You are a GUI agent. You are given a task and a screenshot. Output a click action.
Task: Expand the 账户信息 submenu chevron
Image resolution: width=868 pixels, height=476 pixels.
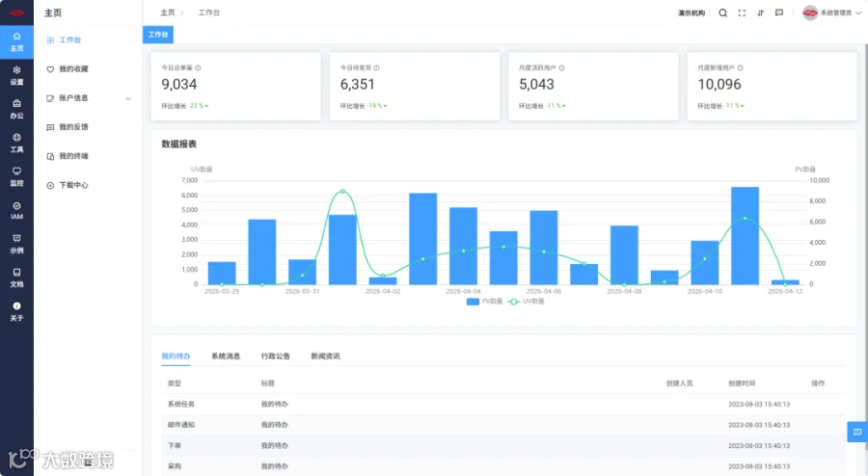pyautogui.click(x=128, y=98)
